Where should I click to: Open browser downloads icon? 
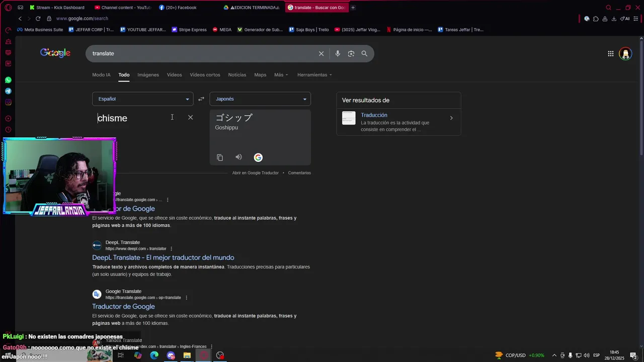614,19
